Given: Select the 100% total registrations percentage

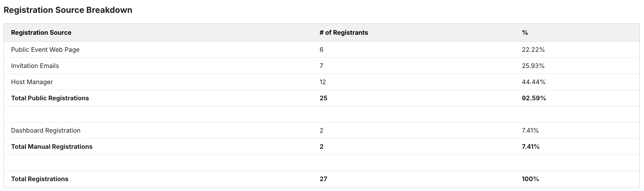Looking at the screenshot, I should (530, 179).
